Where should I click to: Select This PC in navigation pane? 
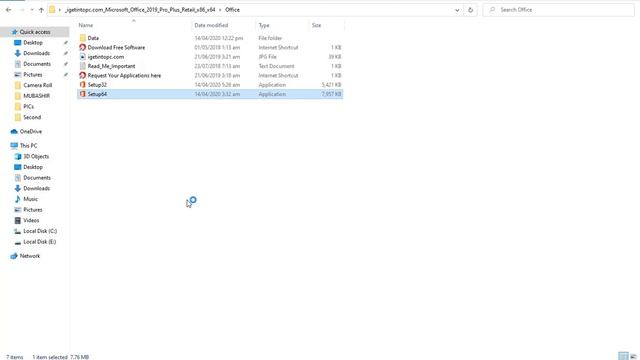click(28, 146)
